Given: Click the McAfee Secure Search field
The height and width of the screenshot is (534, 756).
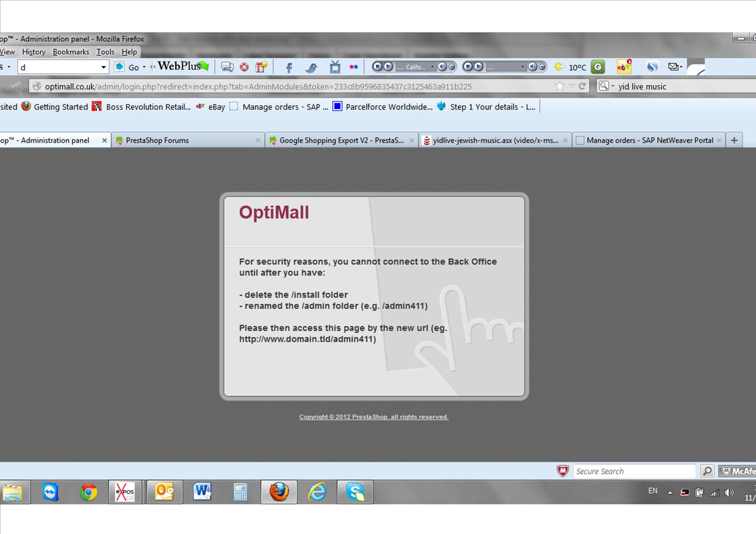Looking at the screenshot, I should [x=634, y=471].
